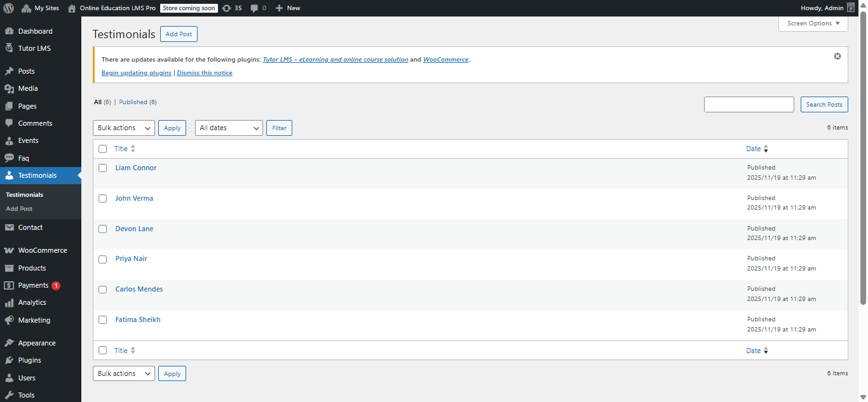Screen dimensions: 868x402
Task: Expand the All dates filter dropdown
Action: tap(229, 128)
